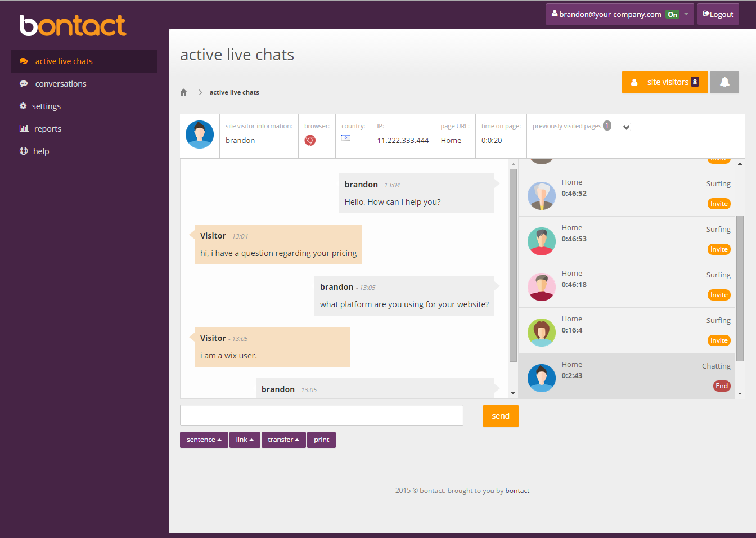Image resolution: width=756 pixels, height=538 pixels.
Task: Click the Chatting status label
Action: pos(716,366)
